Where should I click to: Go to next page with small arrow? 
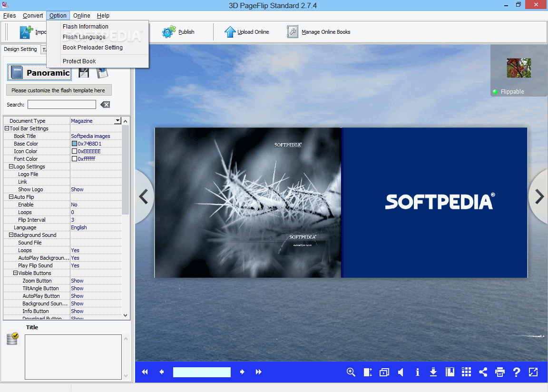tap(242, 372)
